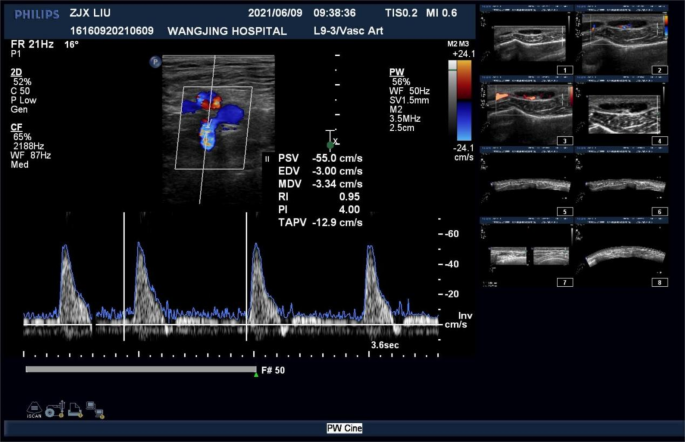This screenshot has width=685, height=442.
Task: Click the CF settings heading
Action: click(x=17, y=127)
